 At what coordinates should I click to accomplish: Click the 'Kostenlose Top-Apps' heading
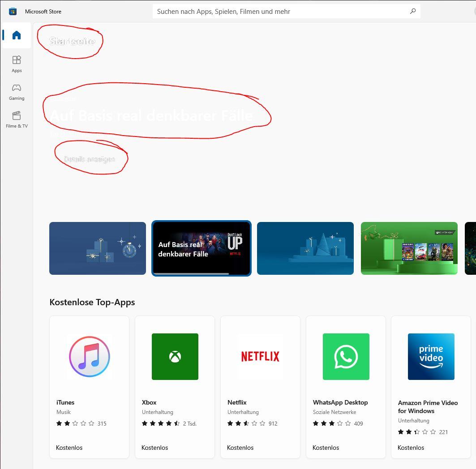click(x=92, y=302)
